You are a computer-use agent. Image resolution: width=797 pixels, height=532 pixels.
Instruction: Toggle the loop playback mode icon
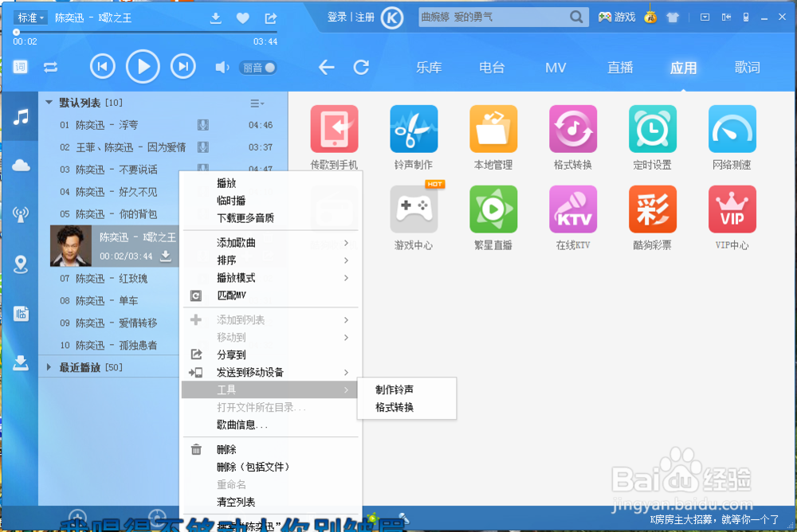point(50,67)
